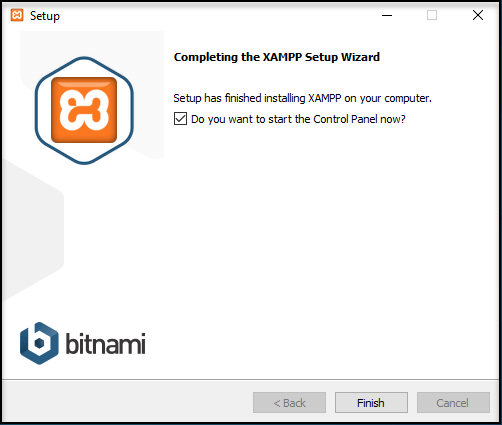Click the 'Setup has finished installing XAMPP' message
Viewport: 502px width, 425px height.
(302, 98)
